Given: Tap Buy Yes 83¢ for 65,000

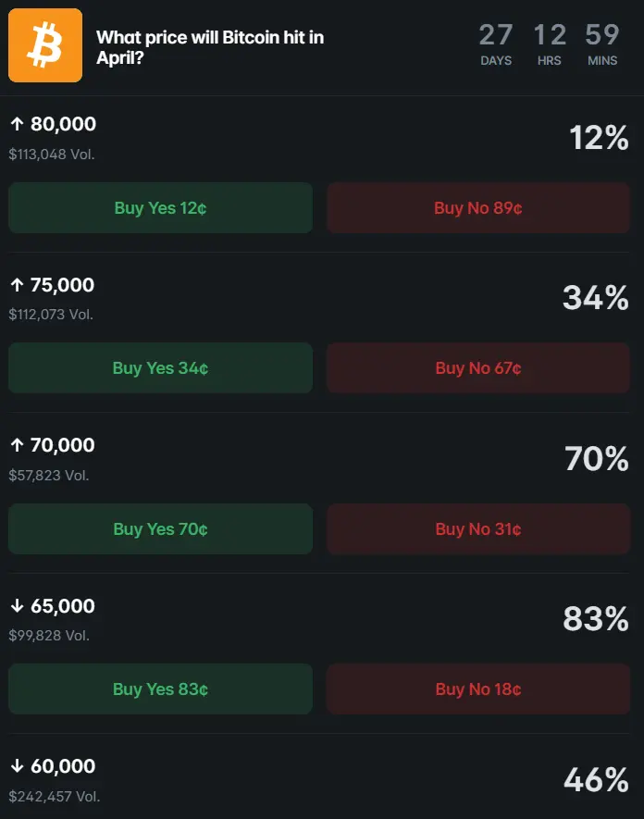Looking at the screenshot, I should click(x=160, y=689).
